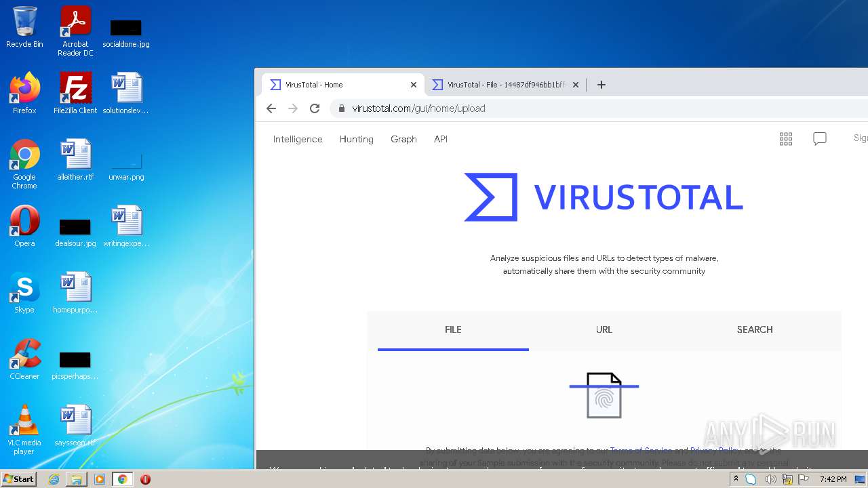Open the VirusTotal notifications chat icon
868x488 pixels.
click(820, 139)
